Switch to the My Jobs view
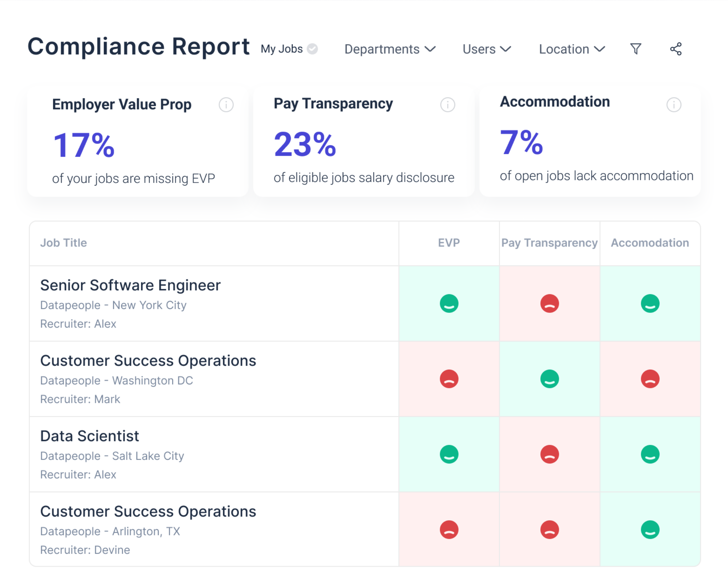The image size is (728, 572). coord(281,48)
